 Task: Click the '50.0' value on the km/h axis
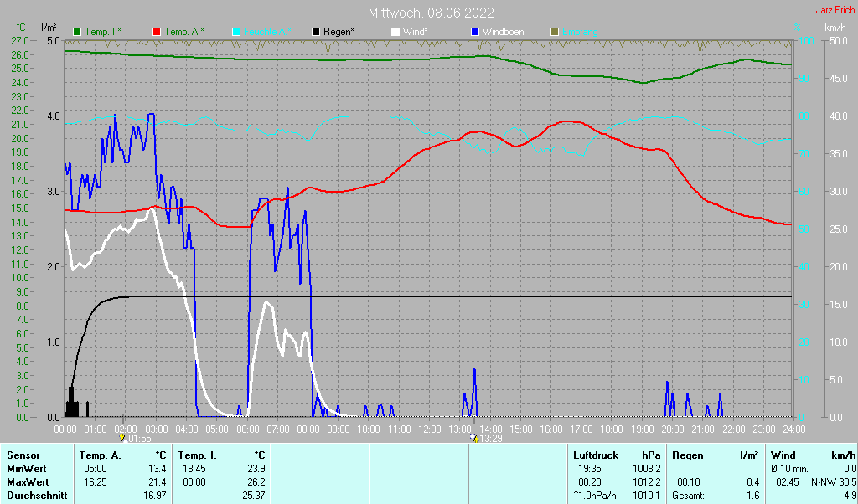point(839,40)
